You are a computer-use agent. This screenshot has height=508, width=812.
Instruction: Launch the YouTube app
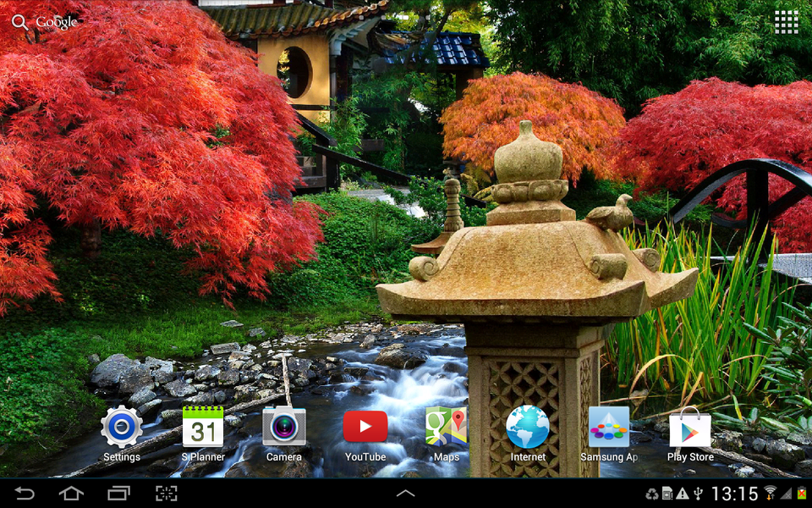(x=365, y=428)
